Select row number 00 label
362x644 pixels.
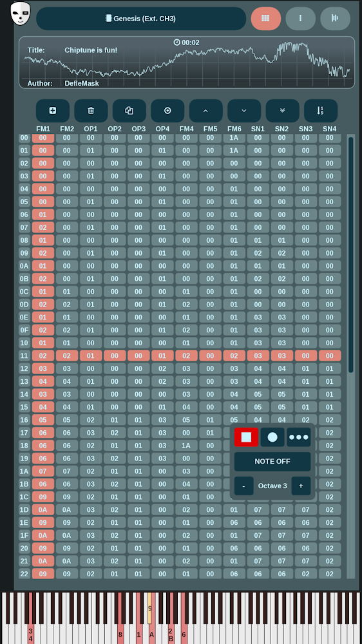(24, 138)
